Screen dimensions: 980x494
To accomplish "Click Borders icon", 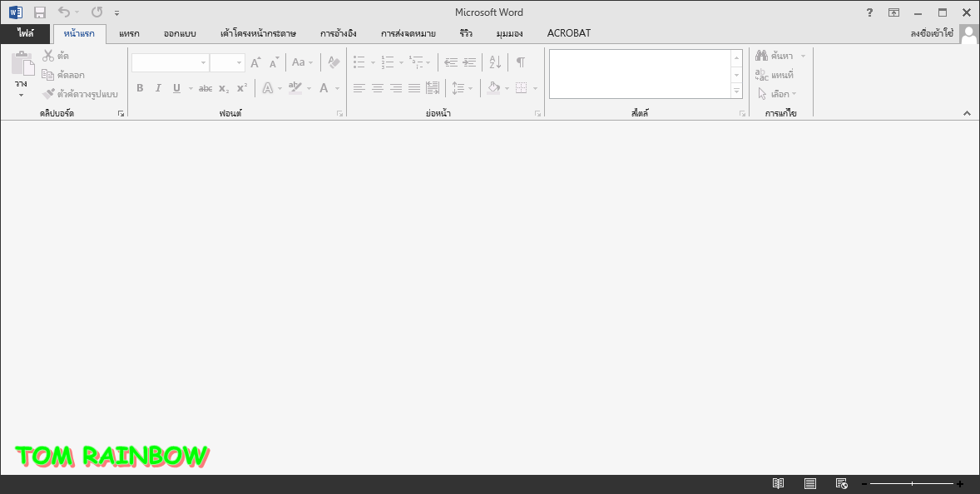I will tap(522, 88).
